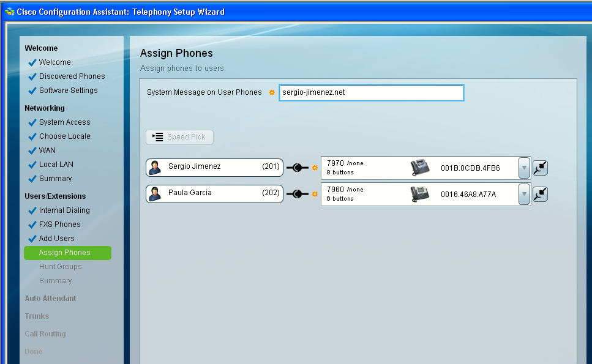Click the orange asterisk next to System Message
The height and width of the screenshot is (364, 592).
click(x=272, y=92)
